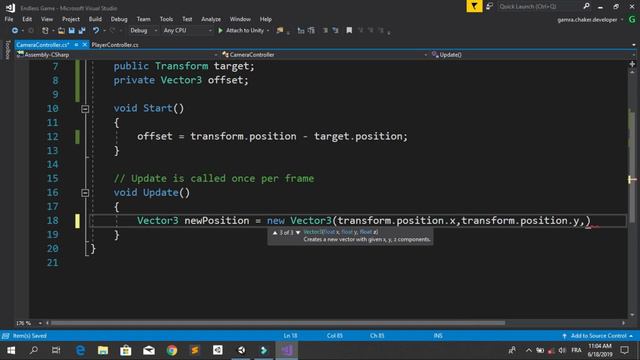Click the green account avatar icon
The height and width of the screenshot is (360, 640).
coord(632,19)
